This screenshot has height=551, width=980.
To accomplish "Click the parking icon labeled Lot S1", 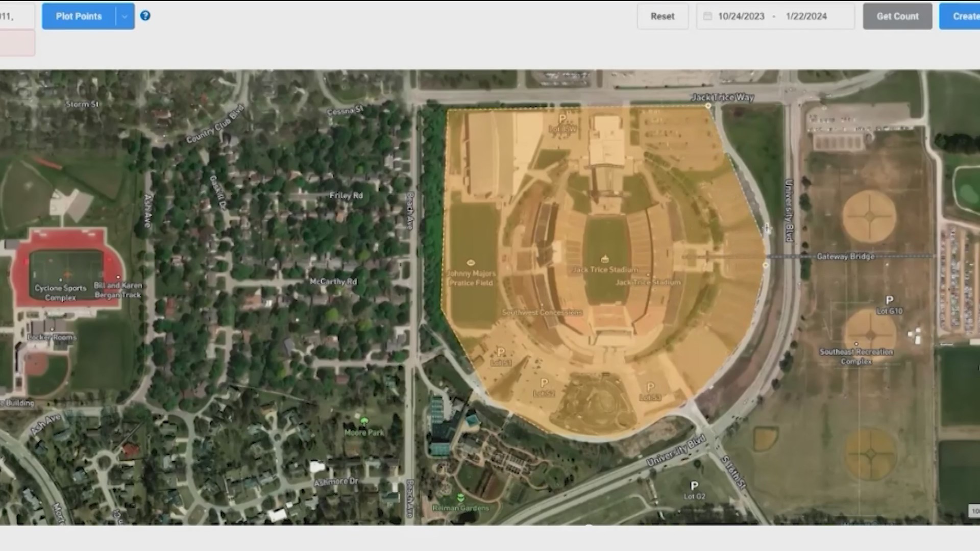I will point(501,352).
